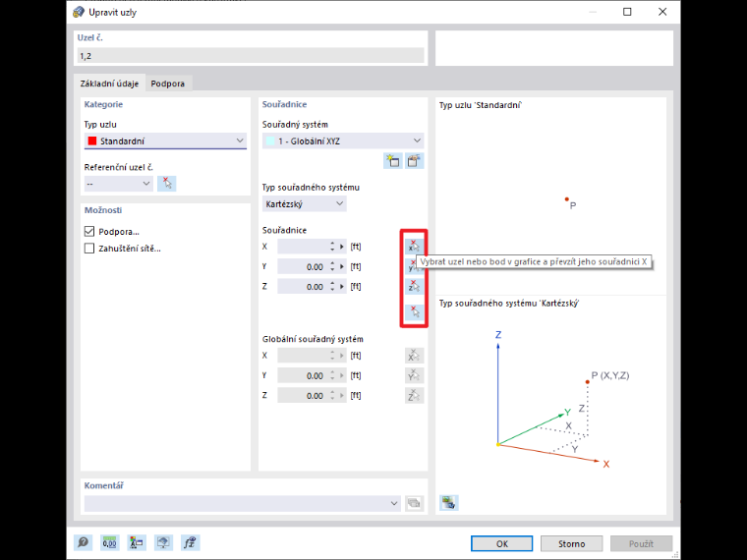
Task: Pick reference node in graphic
Action: point(167,184)
